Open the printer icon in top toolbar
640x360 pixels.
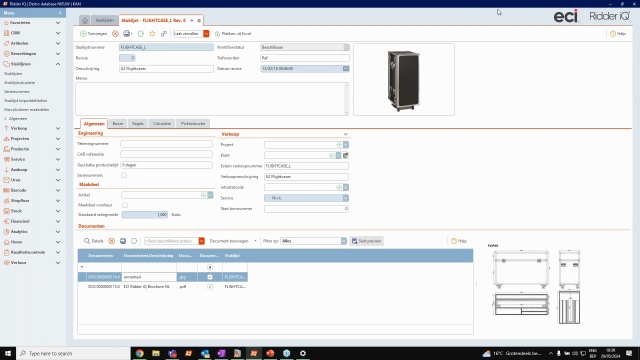click(x=127, y=34)
